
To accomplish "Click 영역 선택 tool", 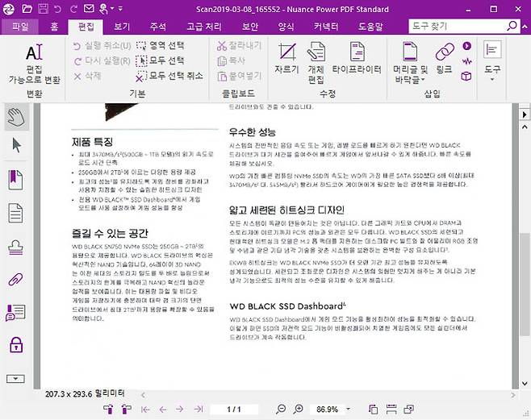I will pyautogui.click(x=160, y=45).
